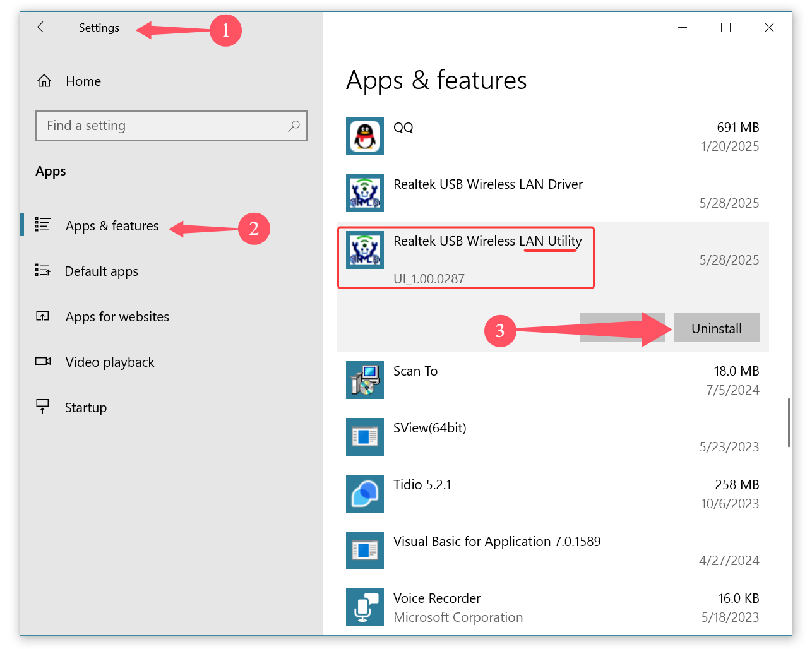Open the Home settings page

coord(83,81)
